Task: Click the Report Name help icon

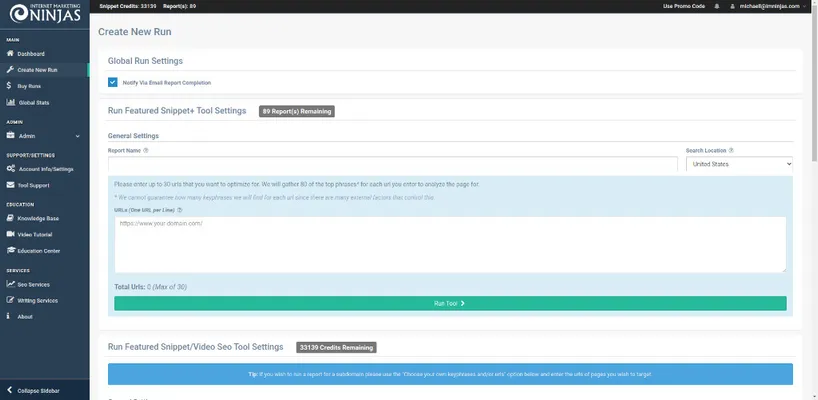Action: (x=146, y=151)
